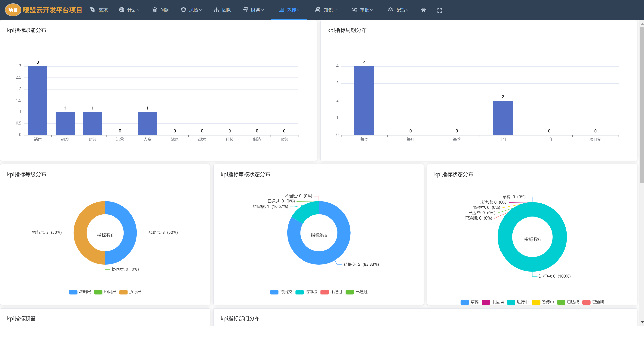This screenshot has width=644, height=347.
Task: Open the home icon in navigation bar
Action: 424,10
